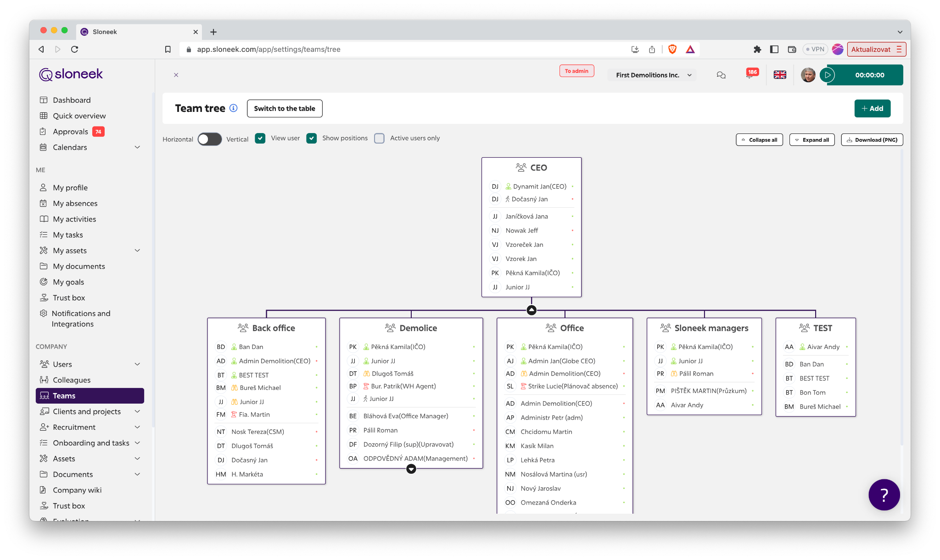The height and width of the screenshot is (560, 940).
Task: Collapse CEO node children arrow
Action: coord(532,310)
